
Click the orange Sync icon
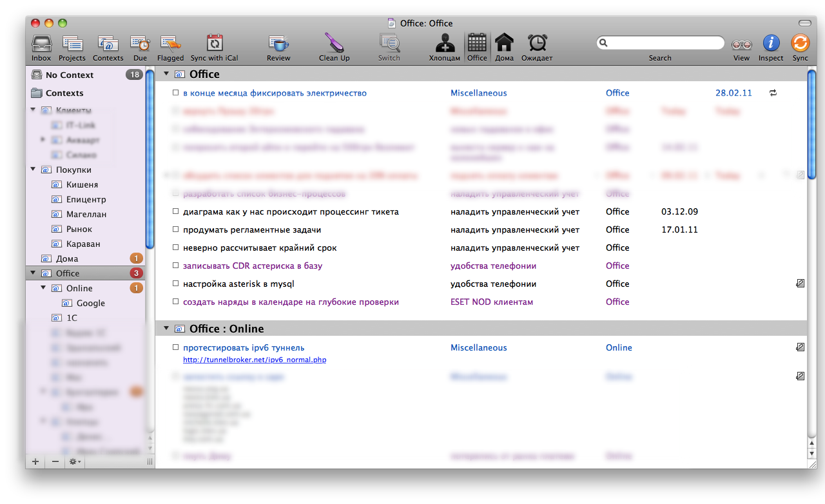click(800, 44)
